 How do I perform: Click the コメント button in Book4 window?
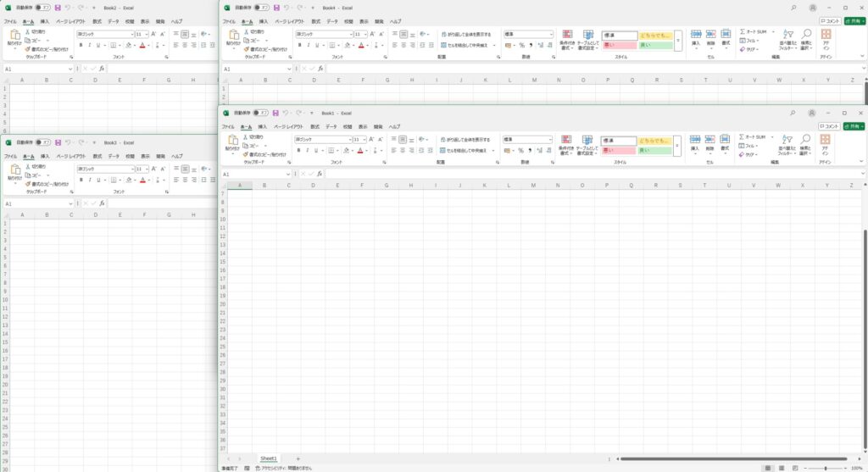[830, 20]
